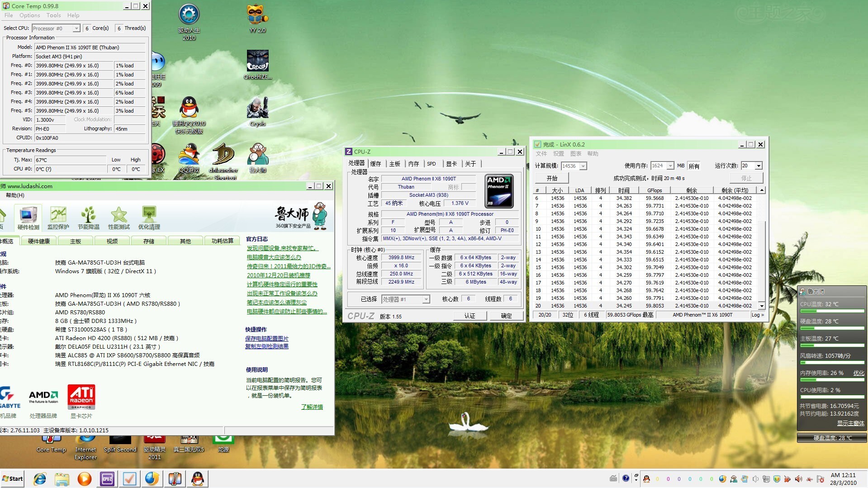The height and width of the screenshot is (488, 868).
Task: Launch the 性能测试 benchmark icon
Action: point(119,218)
